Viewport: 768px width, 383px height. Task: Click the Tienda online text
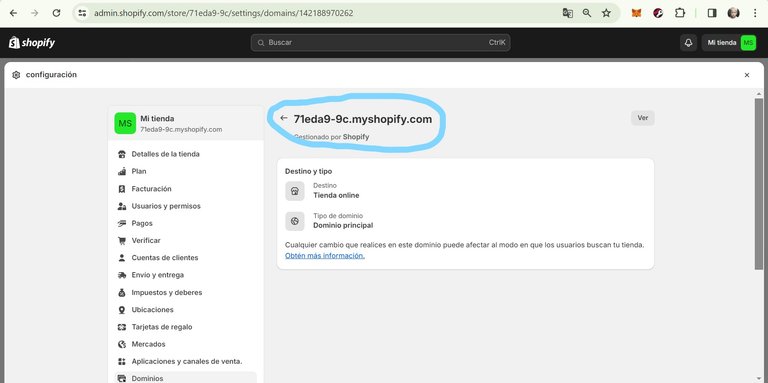[x=336, y=195]
